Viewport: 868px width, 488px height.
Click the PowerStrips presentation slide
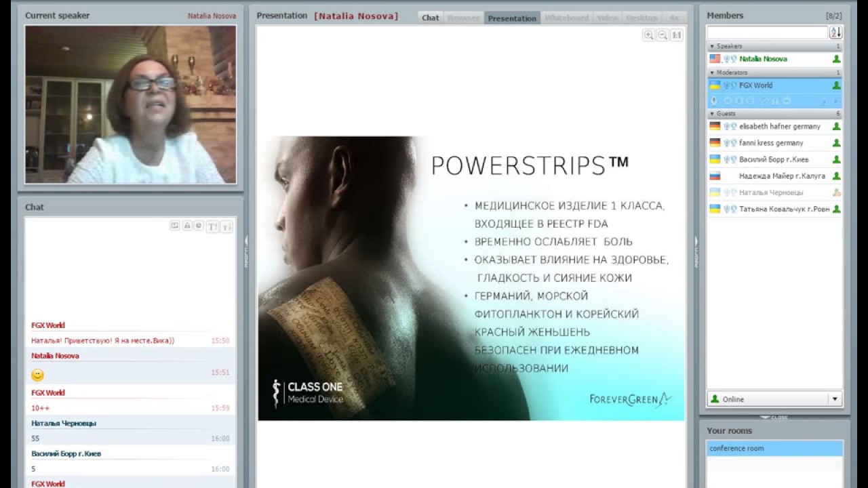click(x=471, y=279)
